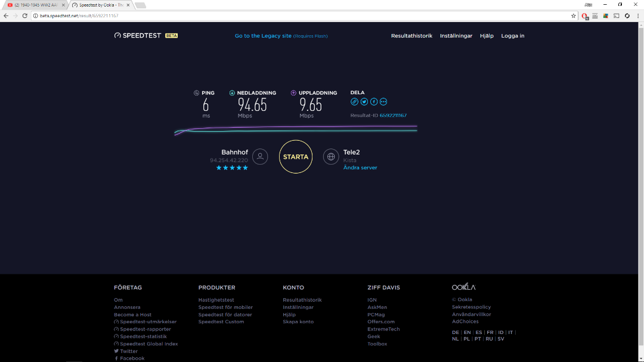
Task: Go to the Legacy site link
Action: click(x=281, y=36)
